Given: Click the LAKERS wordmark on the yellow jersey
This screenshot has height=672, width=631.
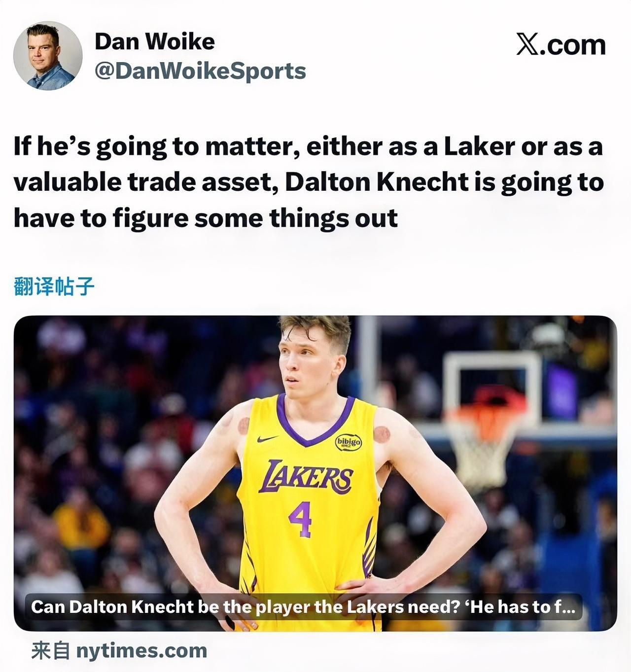Looking at the screenshot, I should [306, 476].
